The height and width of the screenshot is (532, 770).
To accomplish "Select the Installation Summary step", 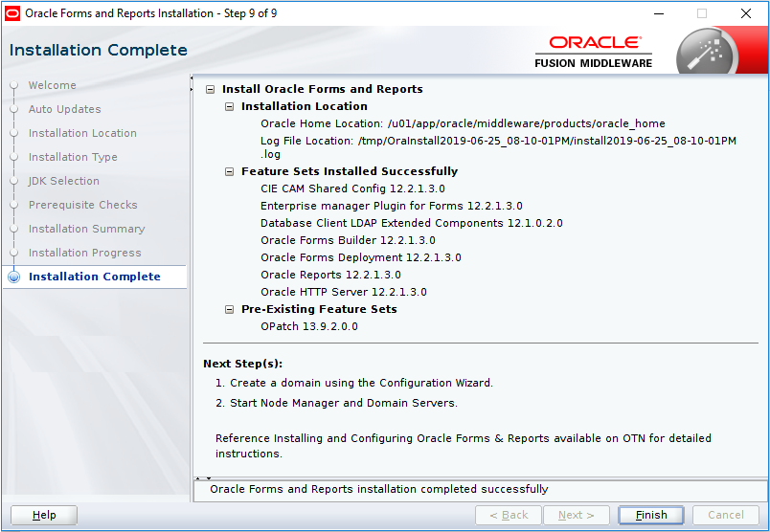I will tap(86, 229).
